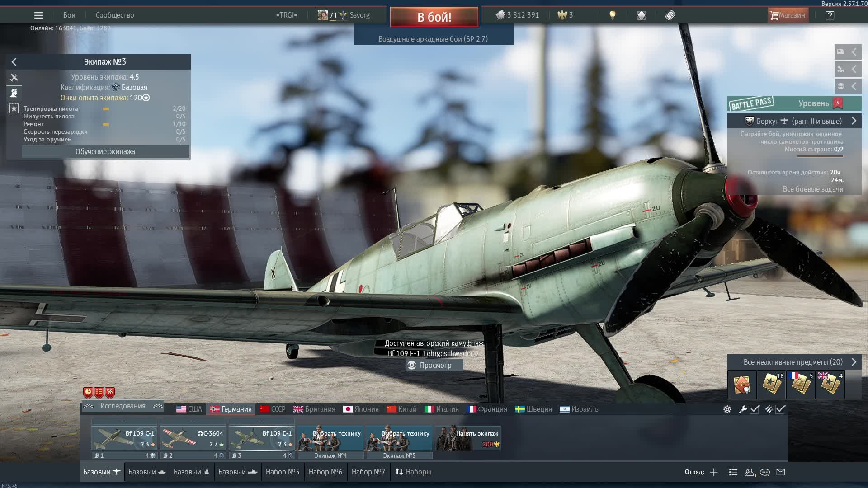Select the British flag item card

830,385
